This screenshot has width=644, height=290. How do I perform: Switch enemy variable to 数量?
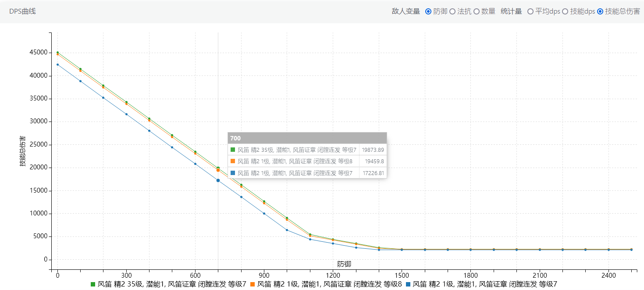pyautogui.click(x=477, y=11)
